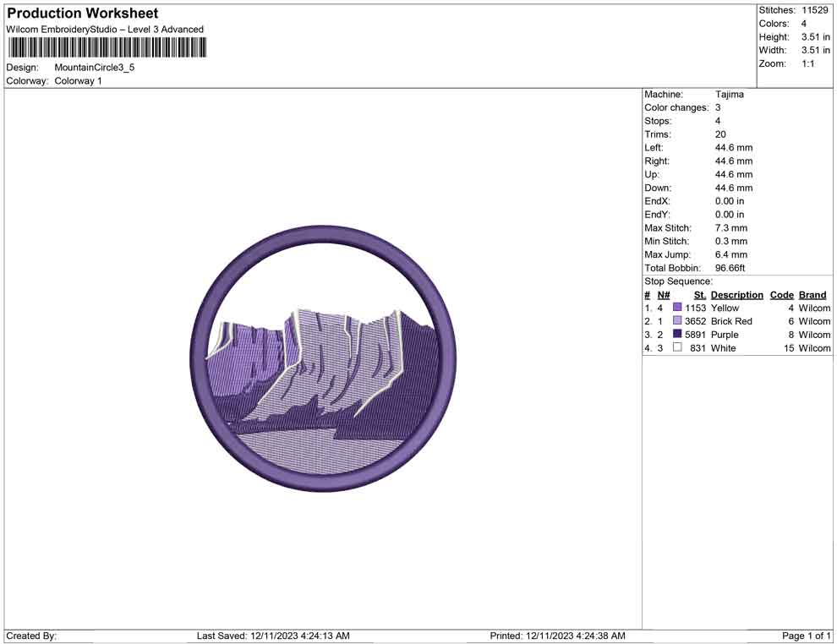Image resolution: width=837 pixels, height=644 pixels.
Task: Click the Up extent value 44.6 mm
Action: click(734, 174)
